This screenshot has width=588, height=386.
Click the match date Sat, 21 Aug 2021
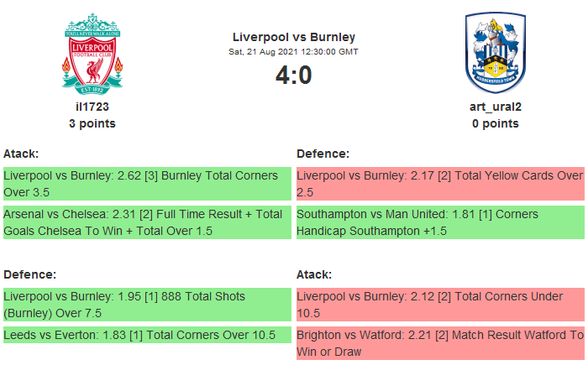click(293, 52)
